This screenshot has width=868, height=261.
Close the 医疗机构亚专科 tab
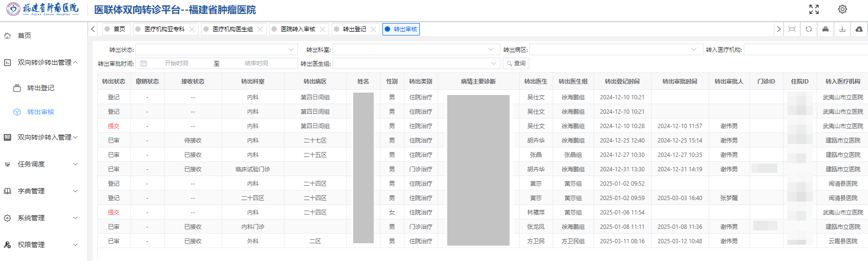[x=192, y=29]
